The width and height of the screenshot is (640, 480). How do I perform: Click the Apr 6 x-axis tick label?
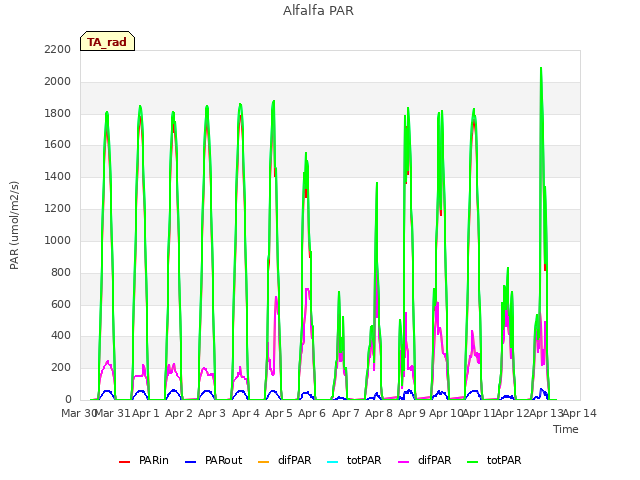click(x=312, y=413)
